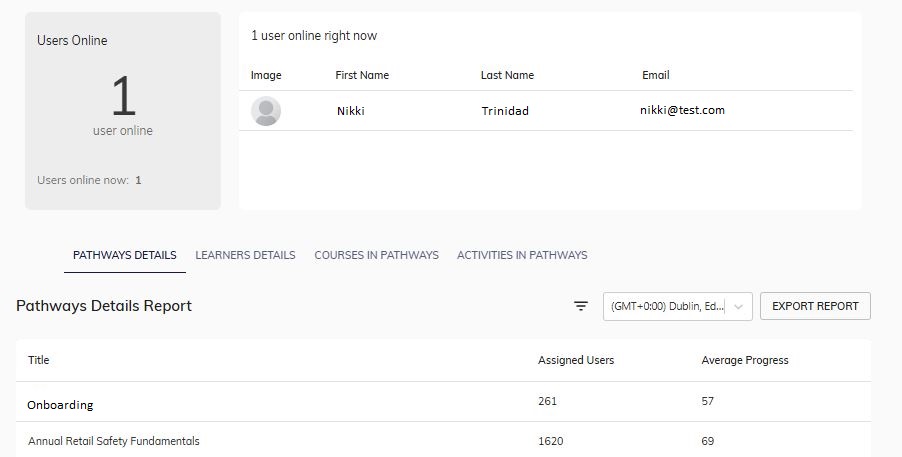The width and height of the screenshot is (902, 457).
Task: Click last name Trinidad cell
Action: [x=505, y=111]
